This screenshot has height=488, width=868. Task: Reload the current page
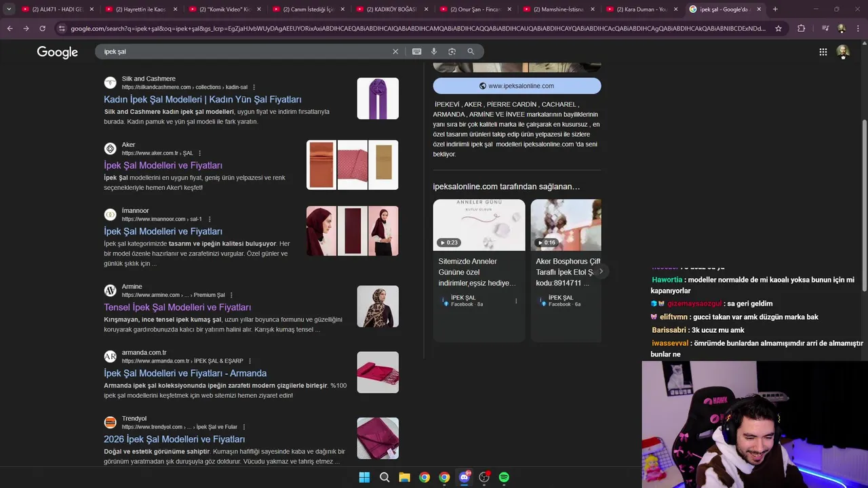point(42,28)
